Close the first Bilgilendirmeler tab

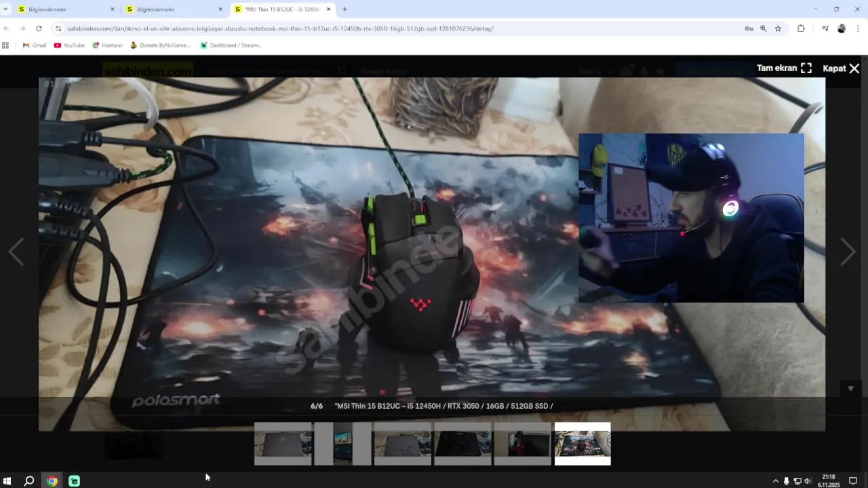[112, 9]
